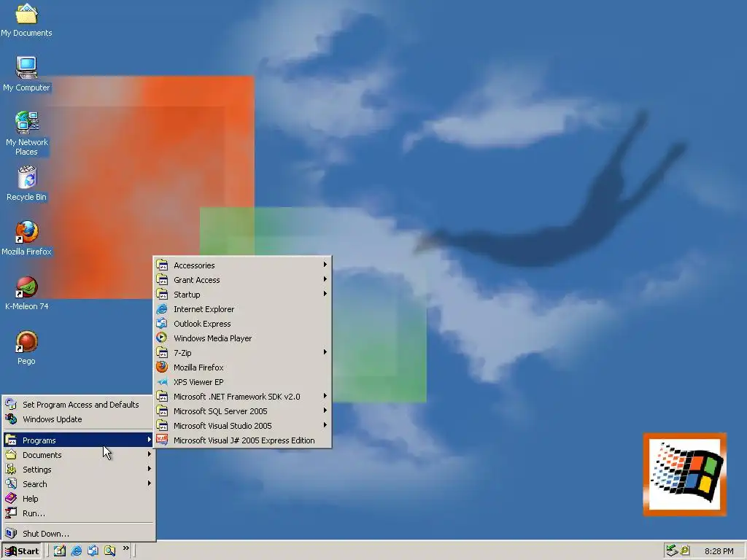The height and width of the screenshot is (560, 747).
Task: Open Set Program Access and Defaults
Action: coord(79,404)
